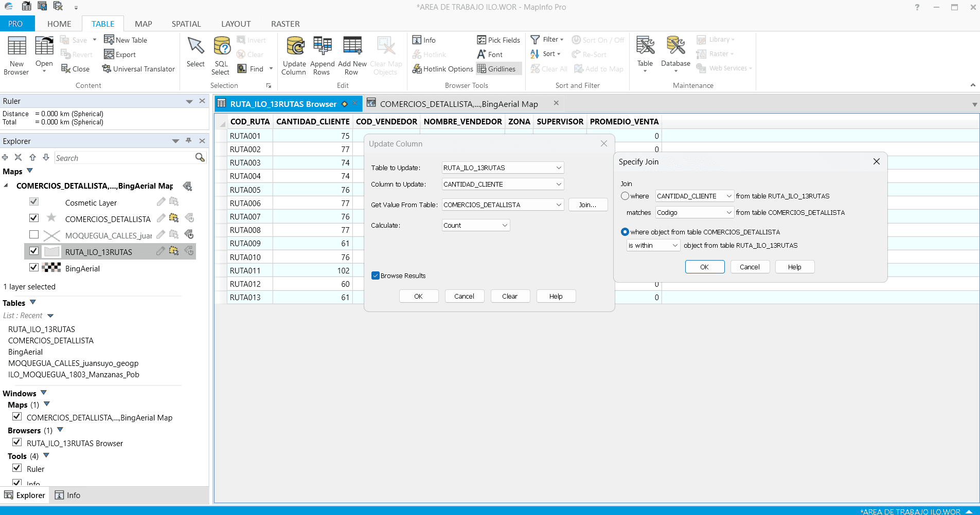Screen dimensions: 980x515
Task: Click Help in Specify Join dialog
Action: pos(795,267)
